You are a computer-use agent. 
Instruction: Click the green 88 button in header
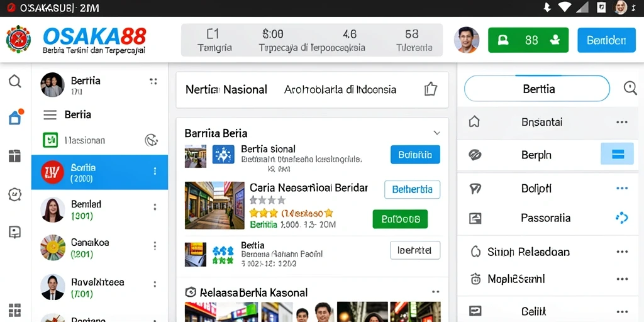528,40
